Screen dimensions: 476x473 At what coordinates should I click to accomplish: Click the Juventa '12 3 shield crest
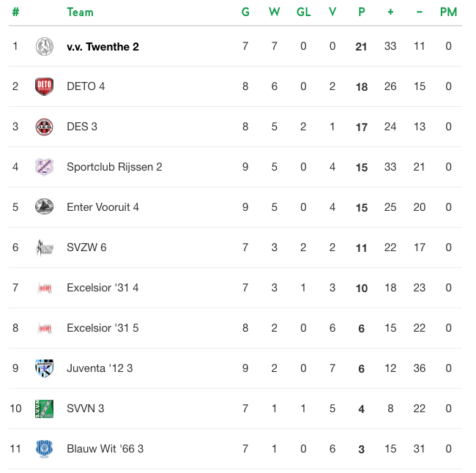click(x=45, y=368)
